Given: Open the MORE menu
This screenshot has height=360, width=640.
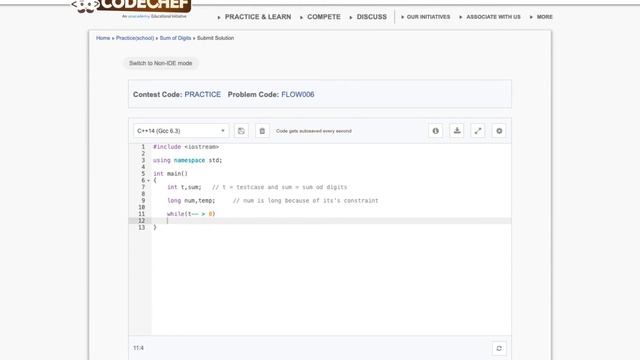Looking at the screenshot, I should click(544, 17).
